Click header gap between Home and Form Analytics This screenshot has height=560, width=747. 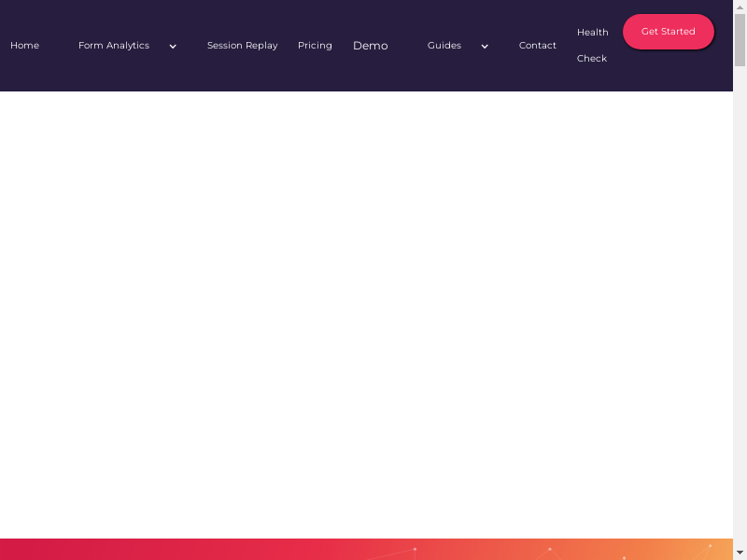click(x=59, y=46)
